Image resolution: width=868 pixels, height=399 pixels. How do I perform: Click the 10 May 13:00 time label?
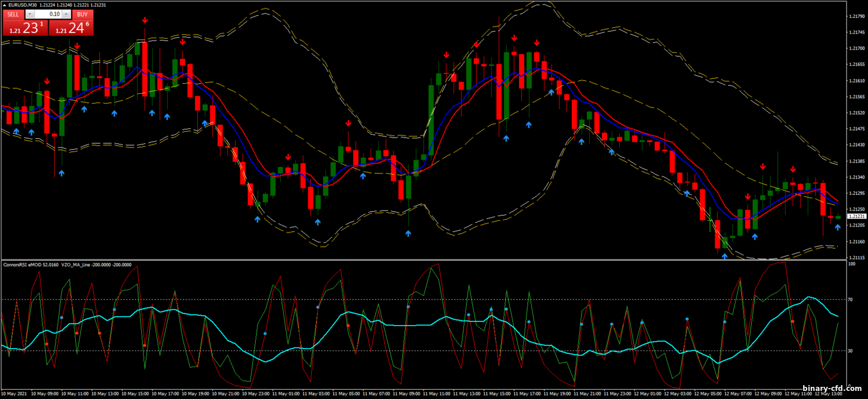(105, 394)
